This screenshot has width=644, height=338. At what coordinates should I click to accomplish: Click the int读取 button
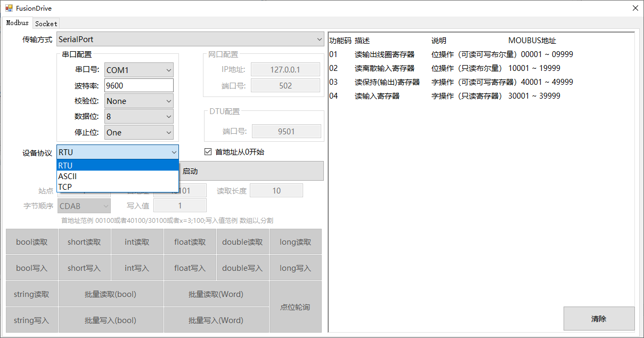tap(137, 242)
